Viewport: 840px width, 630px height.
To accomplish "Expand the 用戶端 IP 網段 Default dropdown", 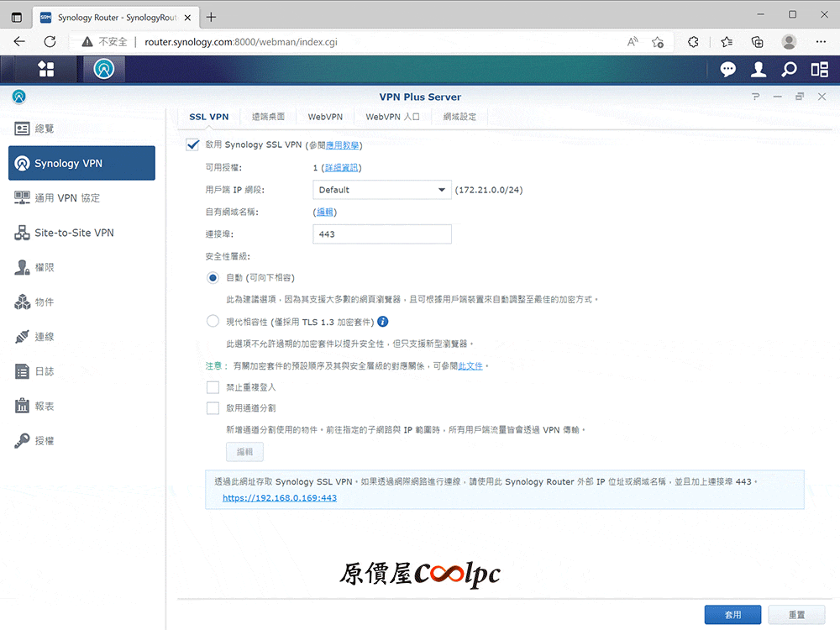I will click(382, 190).
